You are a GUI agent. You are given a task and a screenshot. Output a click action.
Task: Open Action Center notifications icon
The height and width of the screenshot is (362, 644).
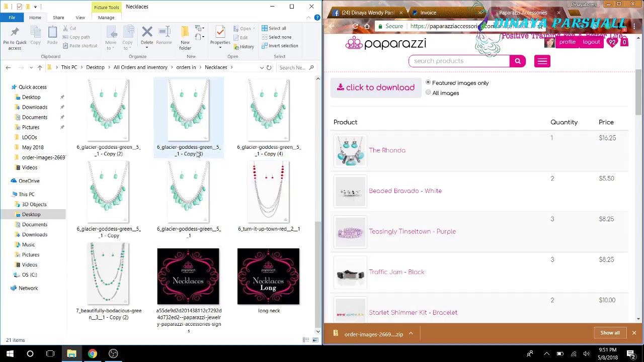tap(631, 353)
